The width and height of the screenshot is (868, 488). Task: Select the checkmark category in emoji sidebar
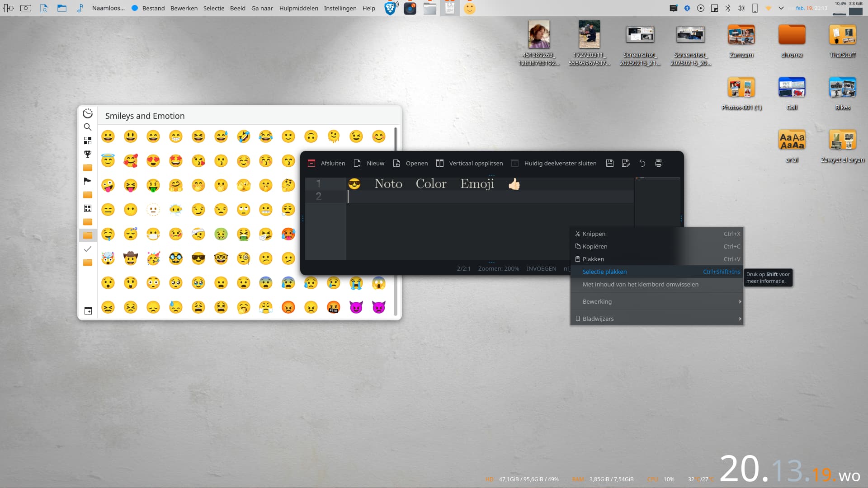pos(88,249)
